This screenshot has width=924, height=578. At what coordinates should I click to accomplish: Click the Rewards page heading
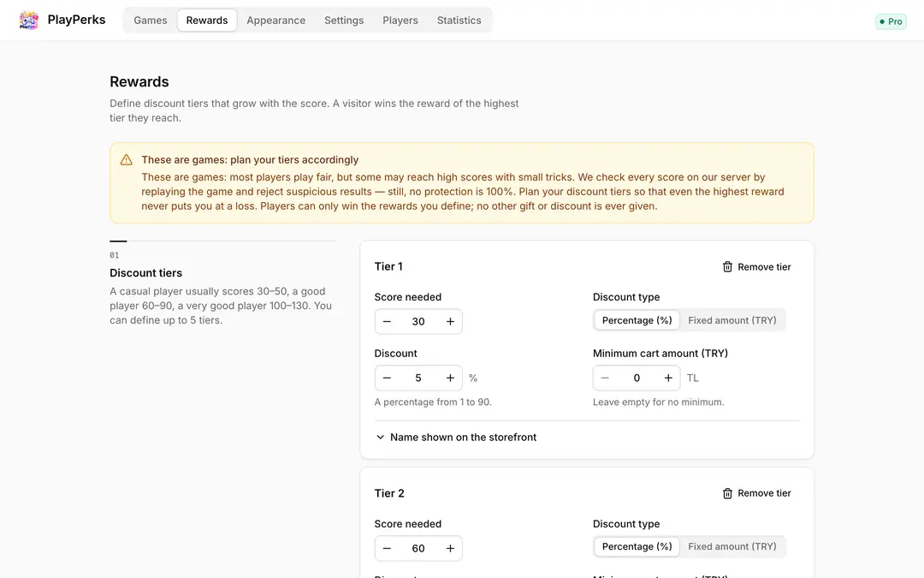pos(139,81)
